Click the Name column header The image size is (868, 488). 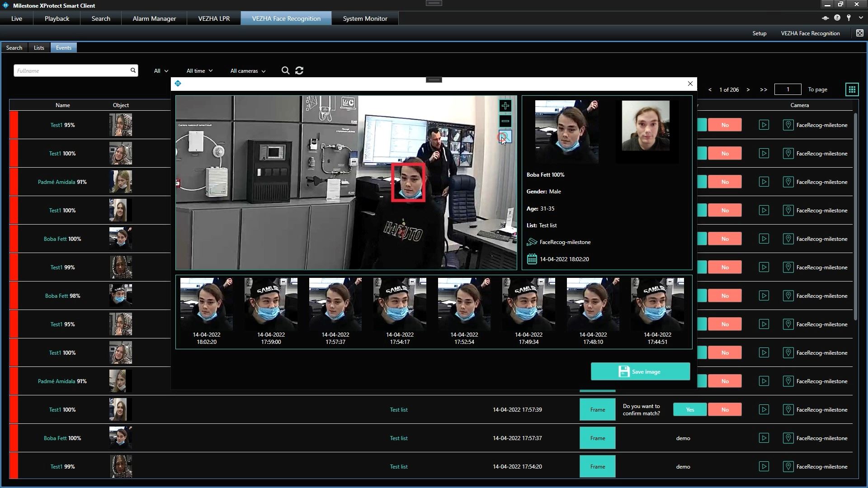coord(62,105)
